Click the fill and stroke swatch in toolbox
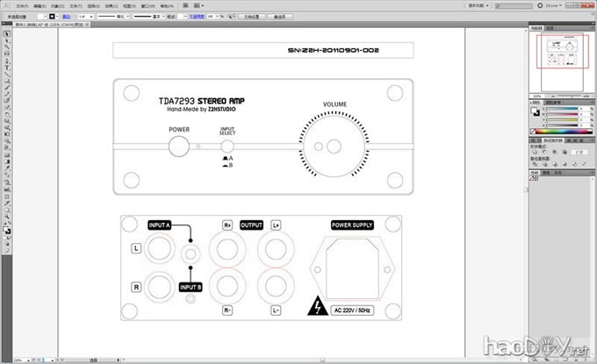597x364 pixels. [x=7, y=231]
